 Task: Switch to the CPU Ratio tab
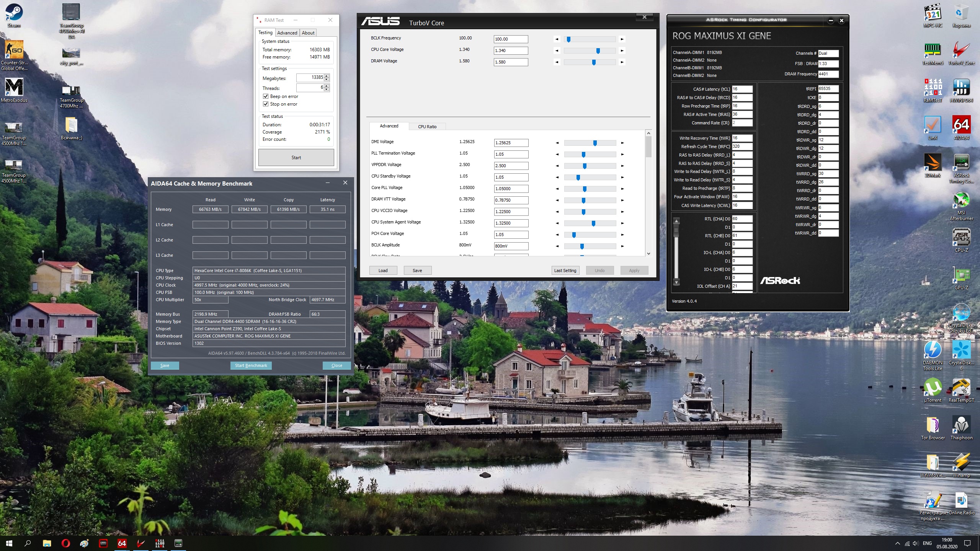(x=427, y=127)
